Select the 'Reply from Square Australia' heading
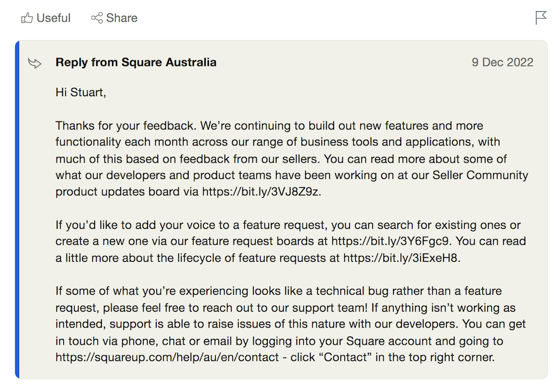This screenshot has width=557, height=392. point(136,62)
